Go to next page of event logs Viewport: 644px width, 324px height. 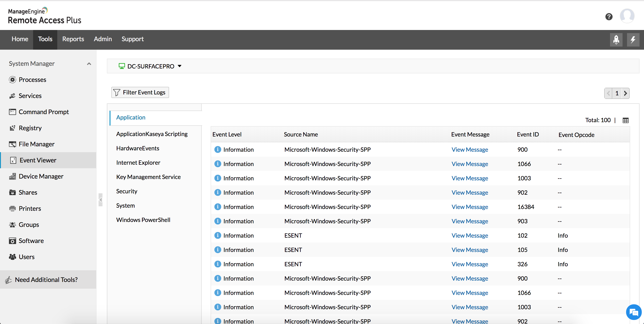[x=626, y=93]
